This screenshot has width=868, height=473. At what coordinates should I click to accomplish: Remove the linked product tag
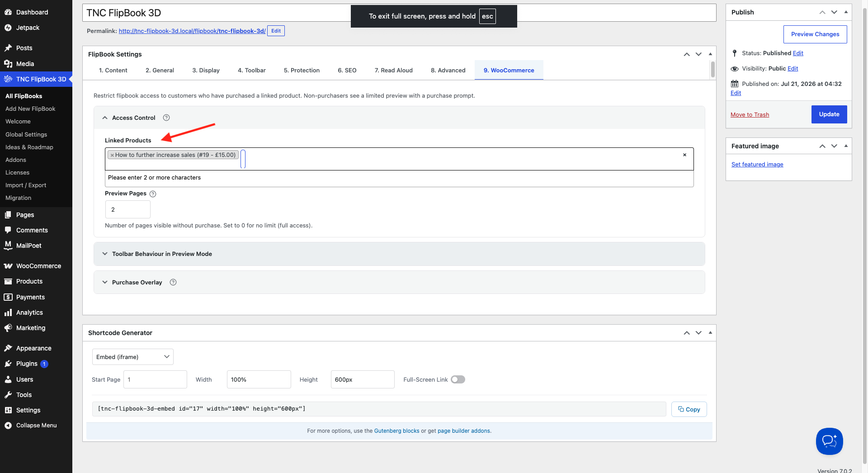click(x=112, y=155)
